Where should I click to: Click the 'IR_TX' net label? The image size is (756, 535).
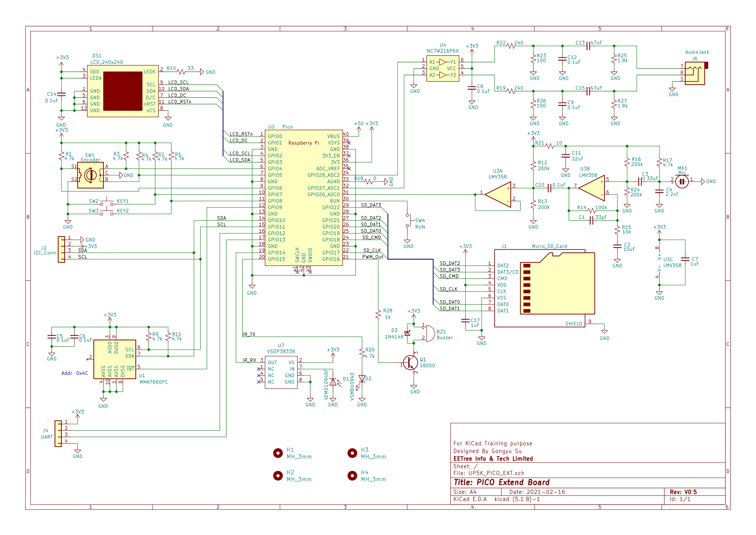pos(249,334)
